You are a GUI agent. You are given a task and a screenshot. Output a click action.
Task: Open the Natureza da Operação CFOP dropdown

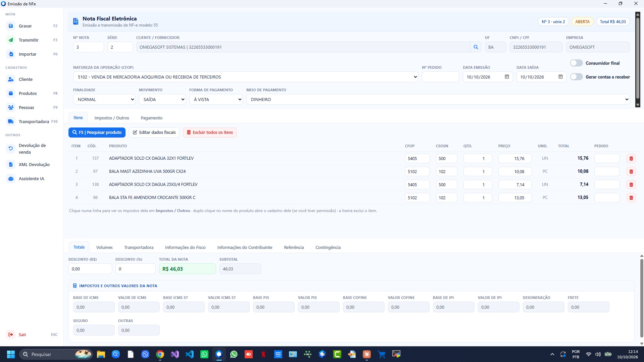point(246,77)
